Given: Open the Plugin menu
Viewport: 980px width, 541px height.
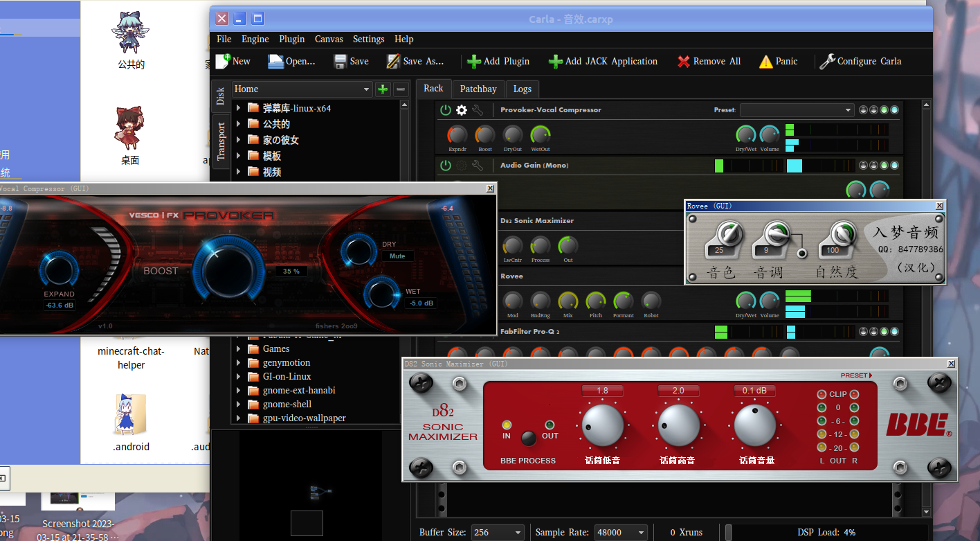Looking at the screenshot, I should 292,39.
